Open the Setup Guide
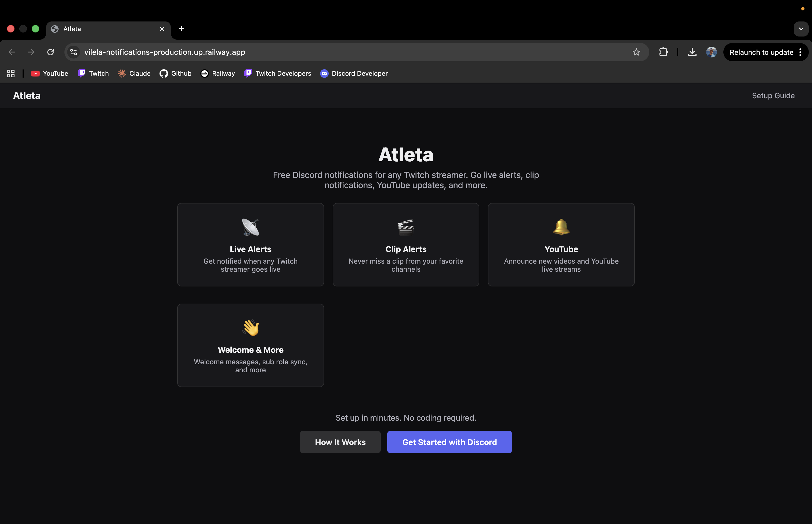Screen dimensions: 812x524 coord(773,96)
